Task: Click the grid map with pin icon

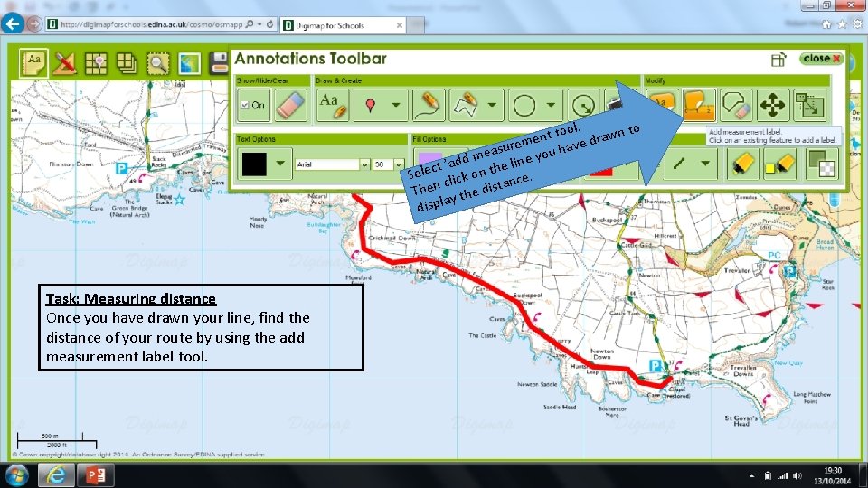Action: tap(97, 63)
